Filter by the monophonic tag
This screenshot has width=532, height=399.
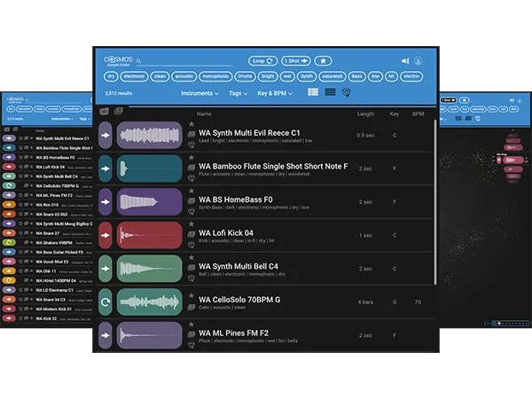pyautogui.click(x=215, y=76)
